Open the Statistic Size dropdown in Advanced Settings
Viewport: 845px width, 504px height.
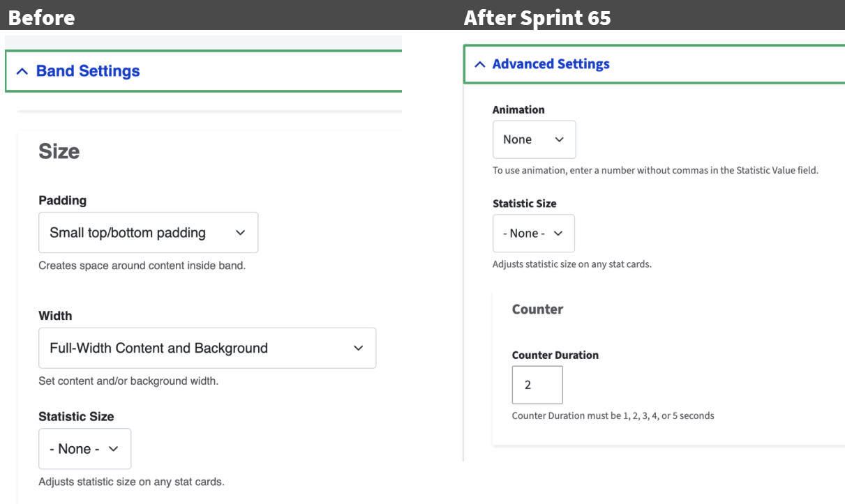(x=533, y=234)
